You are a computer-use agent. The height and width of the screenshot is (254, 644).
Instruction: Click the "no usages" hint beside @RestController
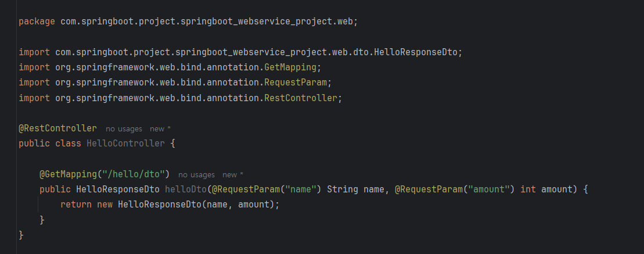[x=124, y=128]
